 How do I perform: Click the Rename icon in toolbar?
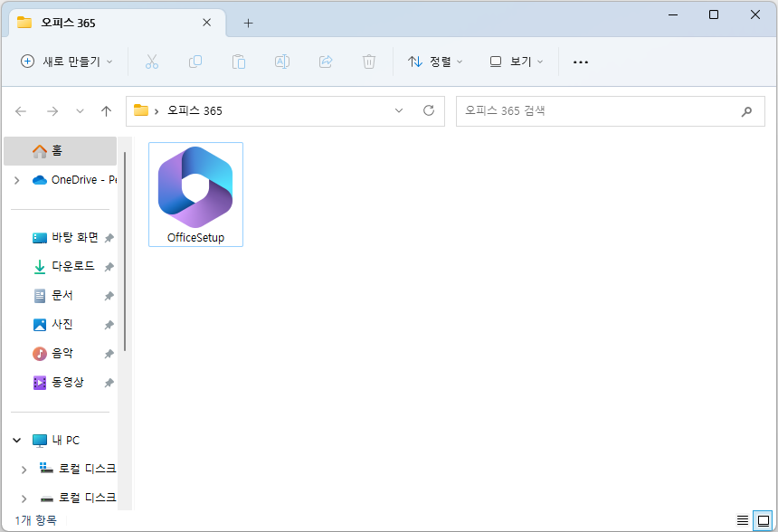282,62
